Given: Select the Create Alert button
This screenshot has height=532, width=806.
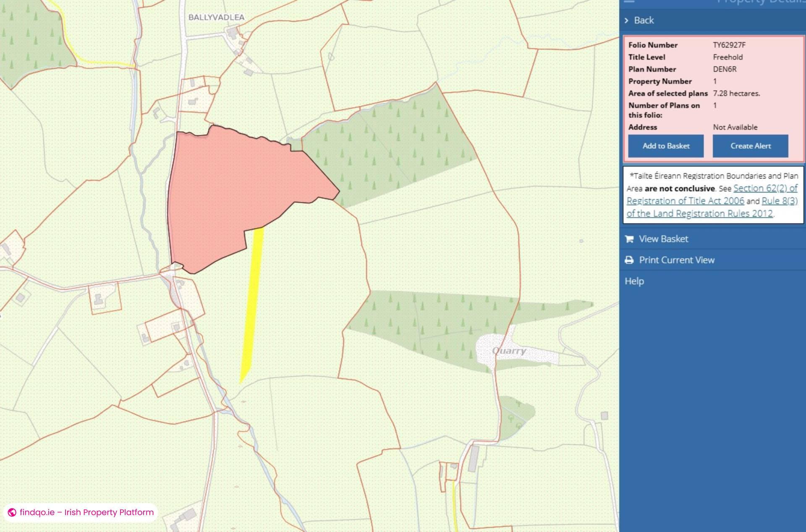Looking at the screenshot, I should click(x=751, y=146).
